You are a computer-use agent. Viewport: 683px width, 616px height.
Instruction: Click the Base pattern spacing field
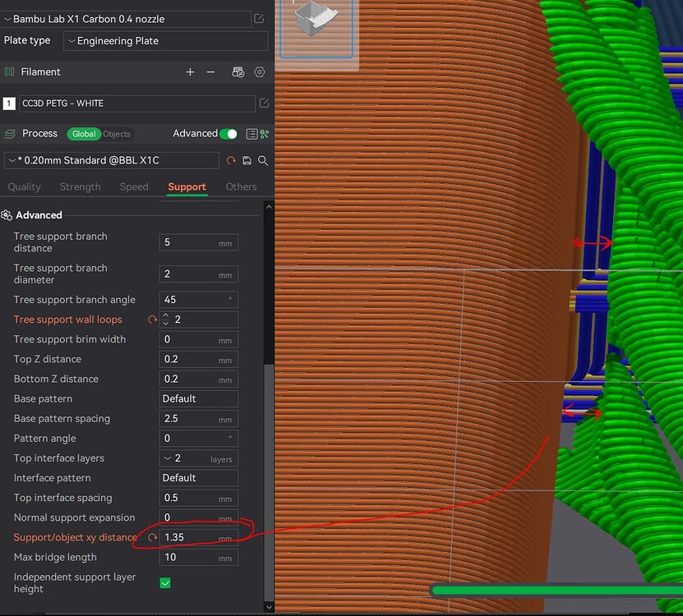[x=199, y=419]
